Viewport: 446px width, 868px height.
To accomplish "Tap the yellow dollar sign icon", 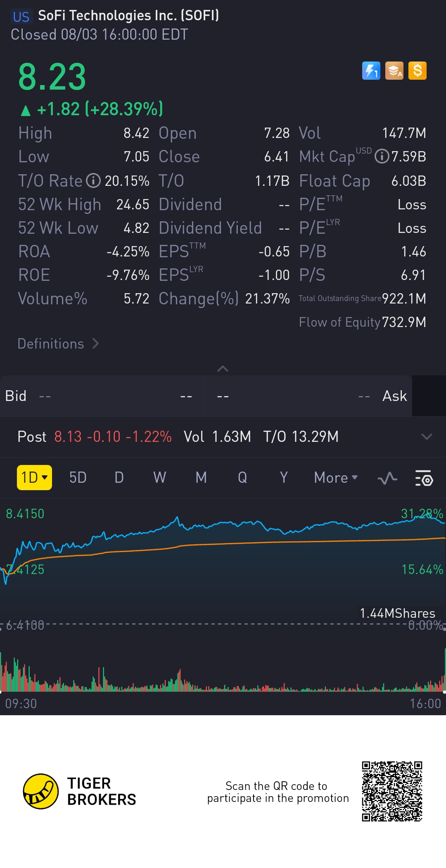I will click(x=418, y=71).
